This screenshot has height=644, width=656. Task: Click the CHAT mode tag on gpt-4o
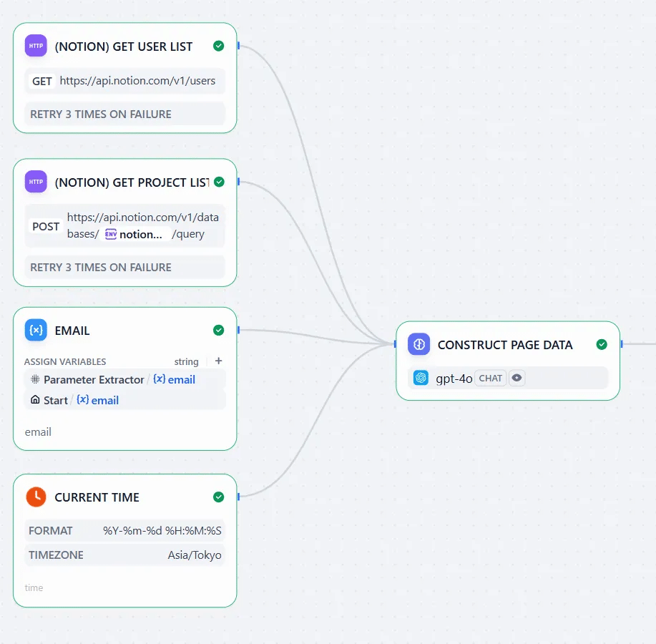(491, 378)
